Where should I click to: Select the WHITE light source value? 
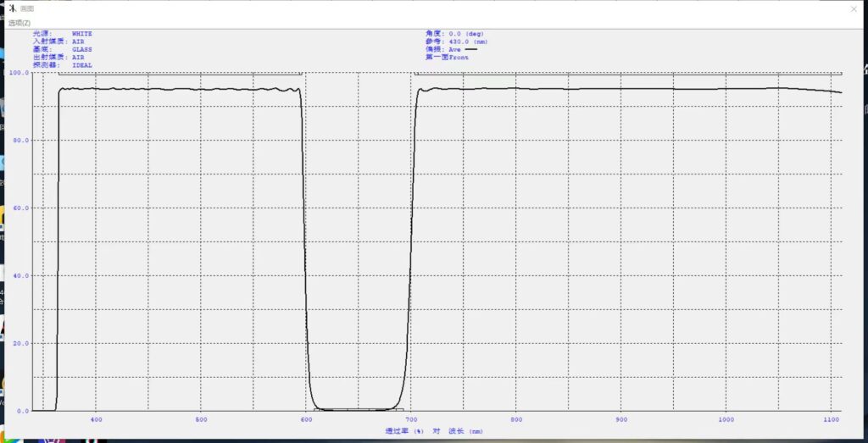click(x=82, y=34)
